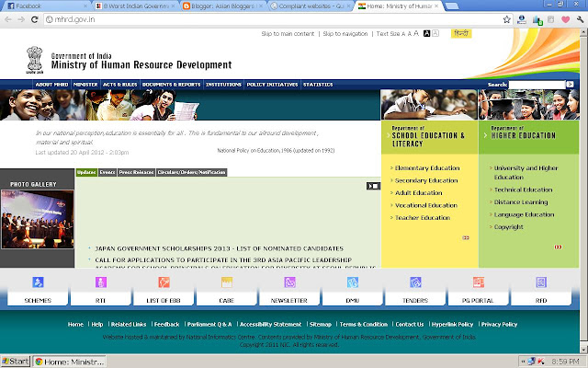The width and height of the screenshot is (588, 368).
Task: Click the photo gallery thumbnail image
Action: (x=37, y=219)
